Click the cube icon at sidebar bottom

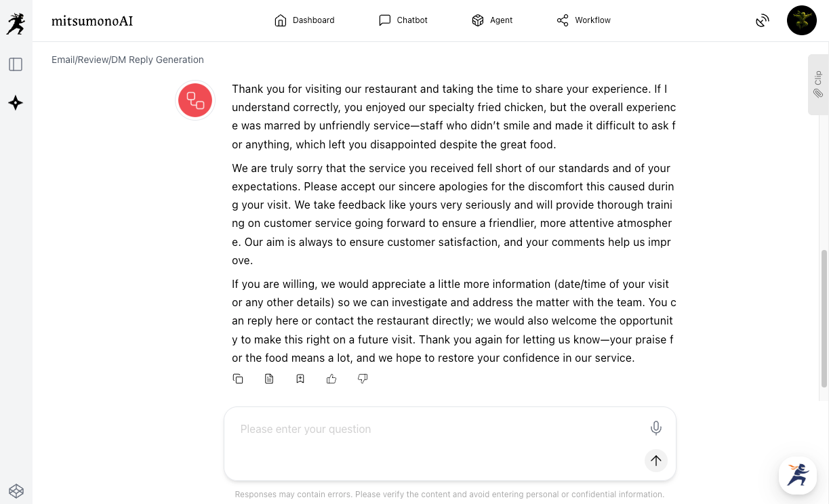click(x=16, y=490)
